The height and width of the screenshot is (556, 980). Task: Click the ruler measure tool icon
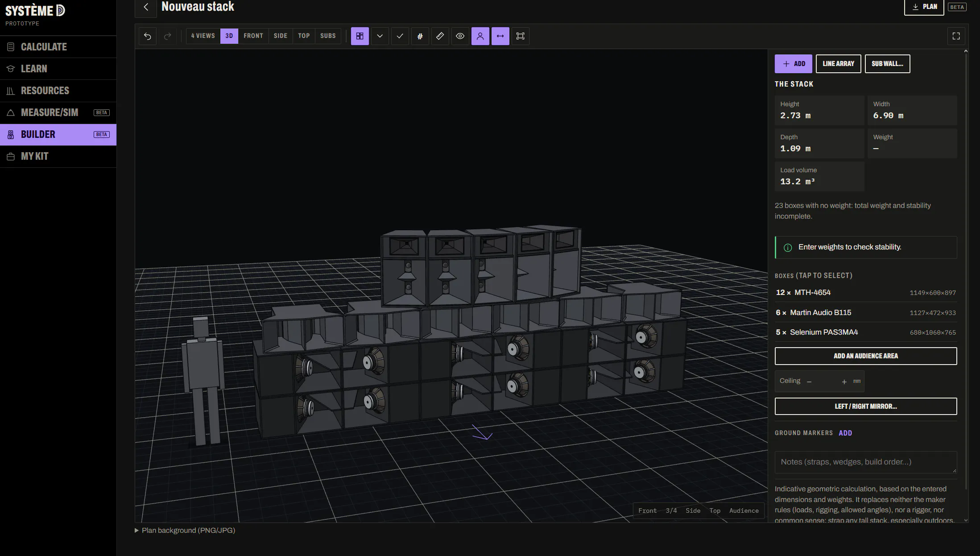click(x=440, y=36)
